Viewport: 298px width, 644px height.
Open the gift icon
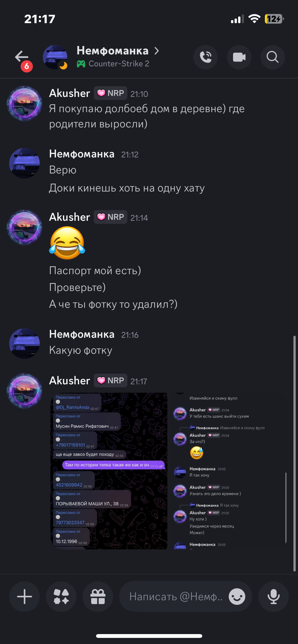coord(98,596)
